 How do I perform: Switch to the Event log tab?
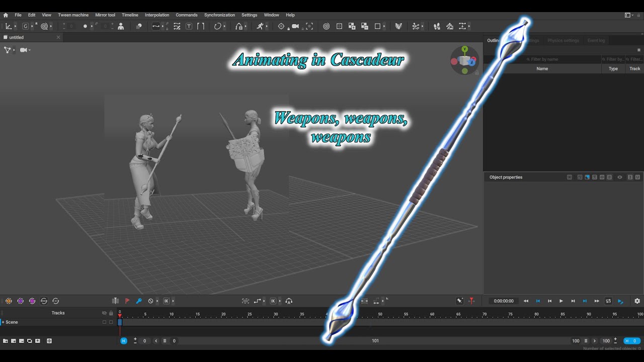[596, 41]
